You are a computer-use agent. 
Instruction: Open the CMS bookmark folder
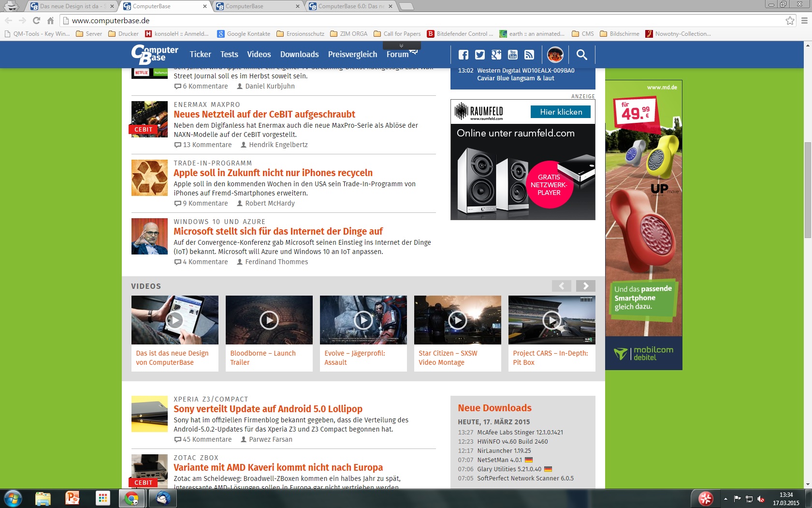583,34
